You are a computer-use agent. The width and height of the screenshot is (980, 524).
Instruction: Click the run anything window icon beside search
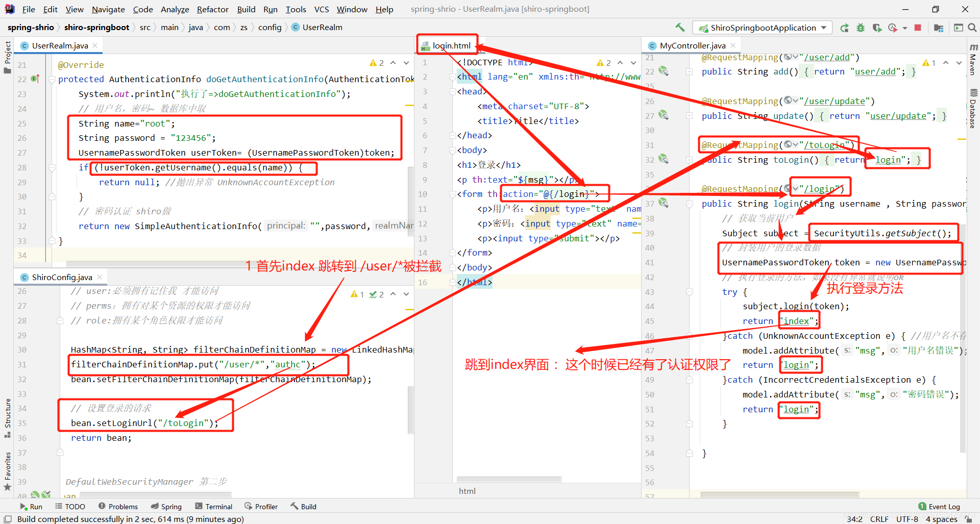[x=959, y=28]
